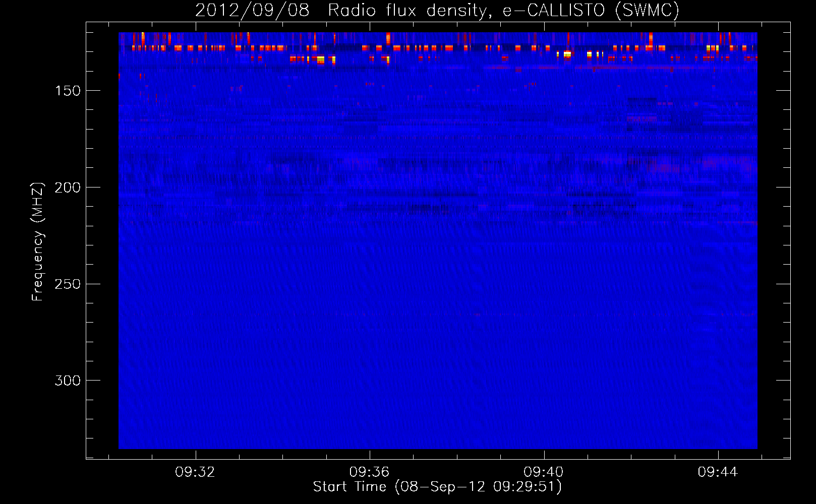Image resolution: width=816 pixels, height=504 pixels.
Task: Click the "Start Time (08-Sep-12 09:29:51)" axis label
Action: pyautogui.click(x=437, y=487)
